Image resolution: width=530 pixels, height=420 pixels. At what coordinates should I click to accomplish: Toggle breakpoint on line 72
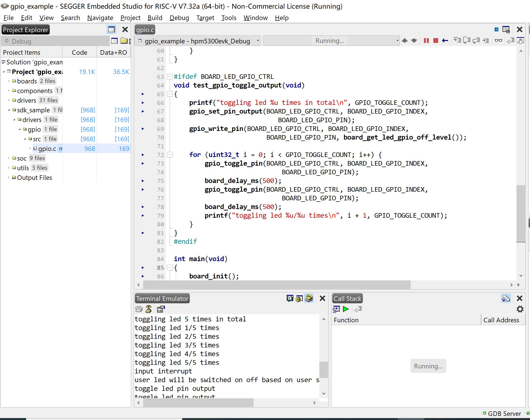point(144,155)
